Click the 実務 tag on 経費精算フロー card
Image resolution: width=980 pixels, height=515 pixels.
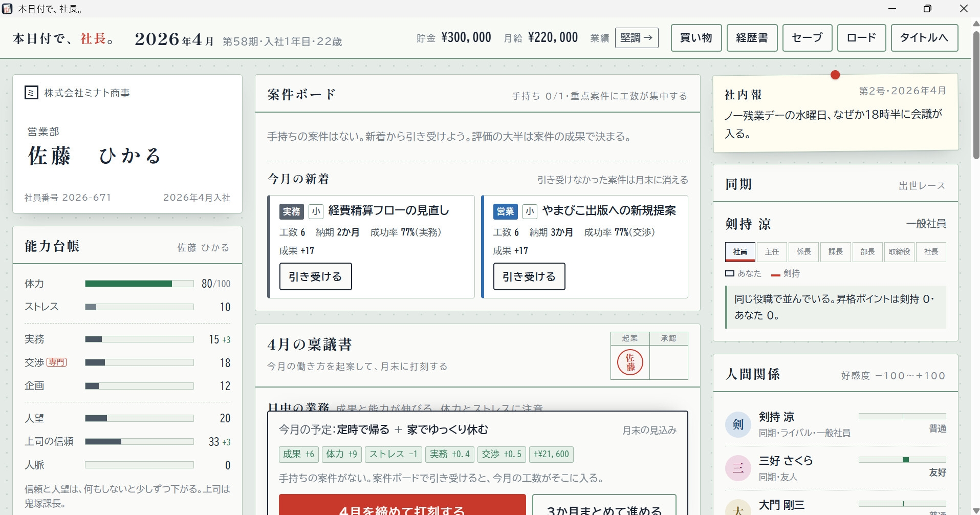(292, 211)
